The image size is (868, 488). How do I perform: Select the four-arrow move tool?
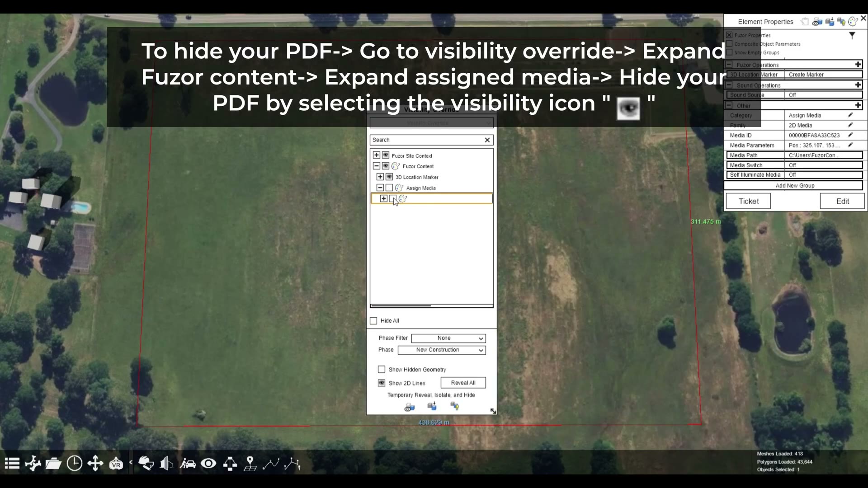[95, 464]
